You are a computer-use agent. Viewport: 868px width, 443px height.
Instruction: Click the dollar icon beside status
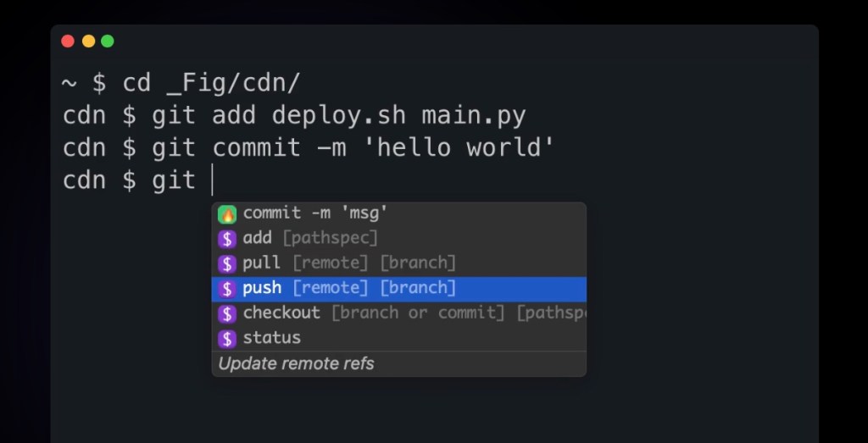click(x=226, y=338)
